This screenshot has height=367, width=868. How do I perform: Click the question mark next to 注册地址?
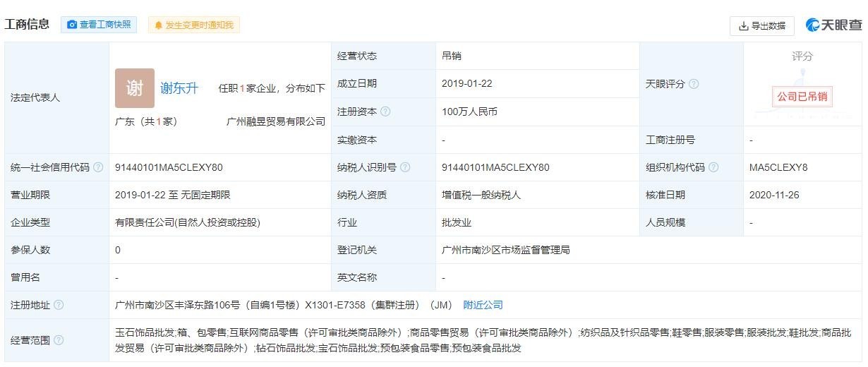(59, 305)
